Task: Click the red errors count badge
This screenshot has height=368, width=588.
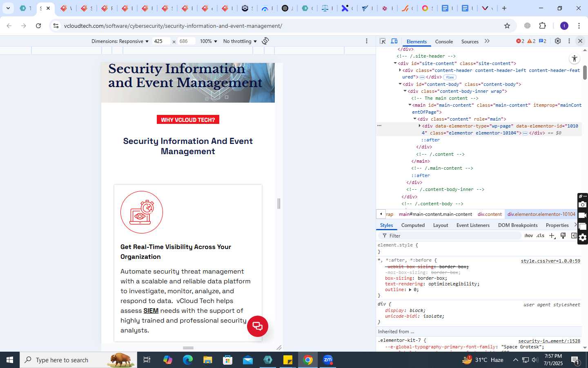Action: tap(520, 41)
